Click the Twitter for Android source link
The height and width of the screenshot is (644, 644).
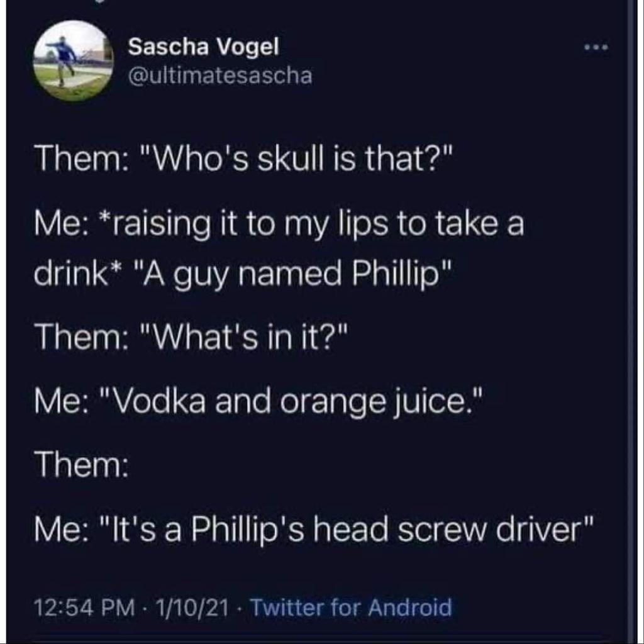tap(351, 608)
